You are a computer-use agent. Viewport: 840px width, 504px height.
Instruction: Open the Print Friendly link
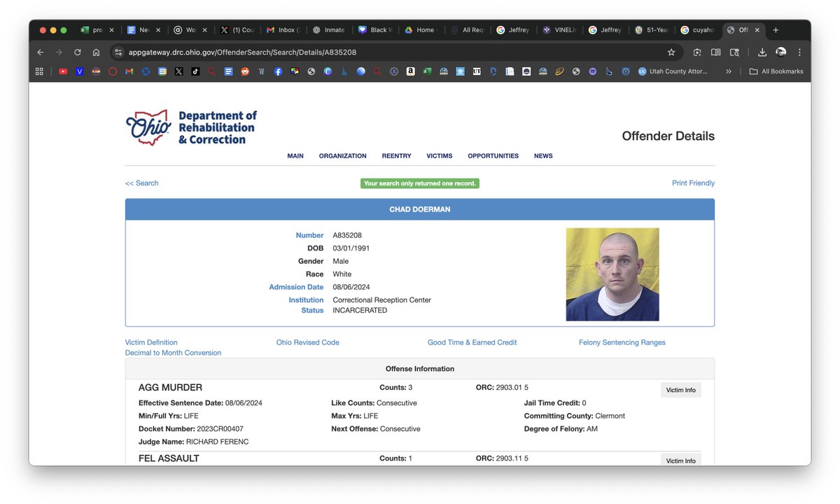tap(693, 183)
